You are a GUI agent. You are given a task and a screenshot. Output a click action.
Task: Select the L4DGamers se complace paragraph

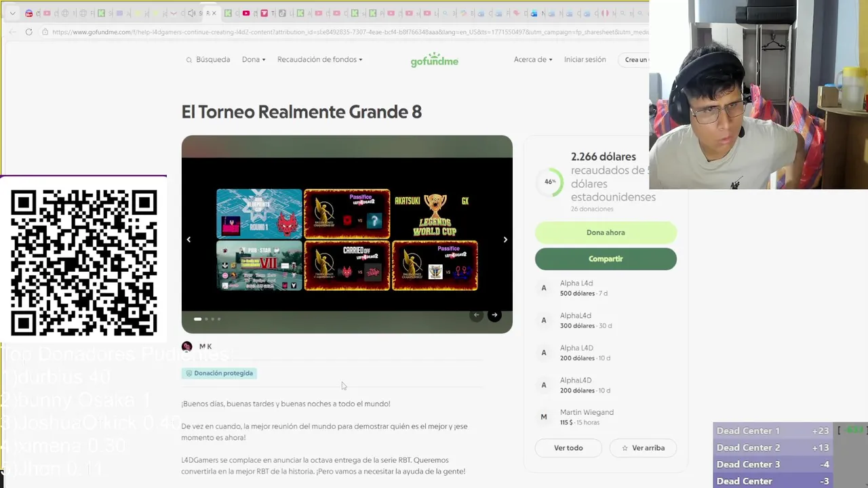coord(323,466)
